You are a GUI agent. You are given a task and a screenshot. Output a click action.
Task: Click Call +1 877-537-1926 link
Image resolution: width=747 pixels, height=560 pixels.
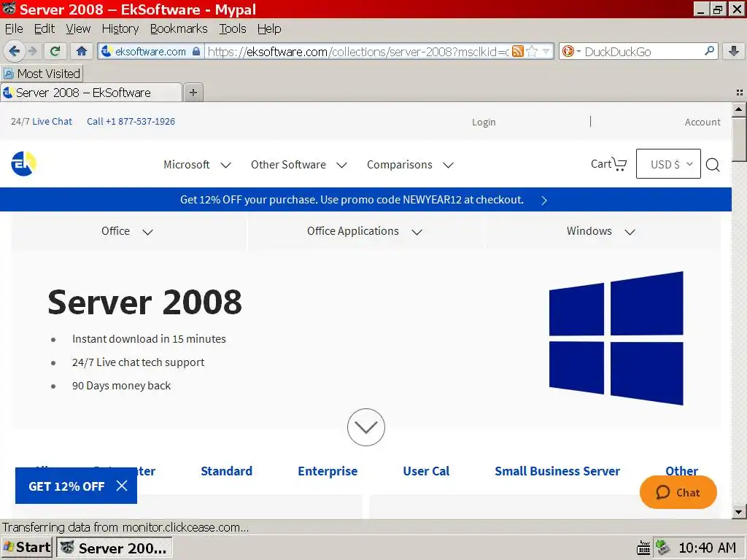coord(131,122)
